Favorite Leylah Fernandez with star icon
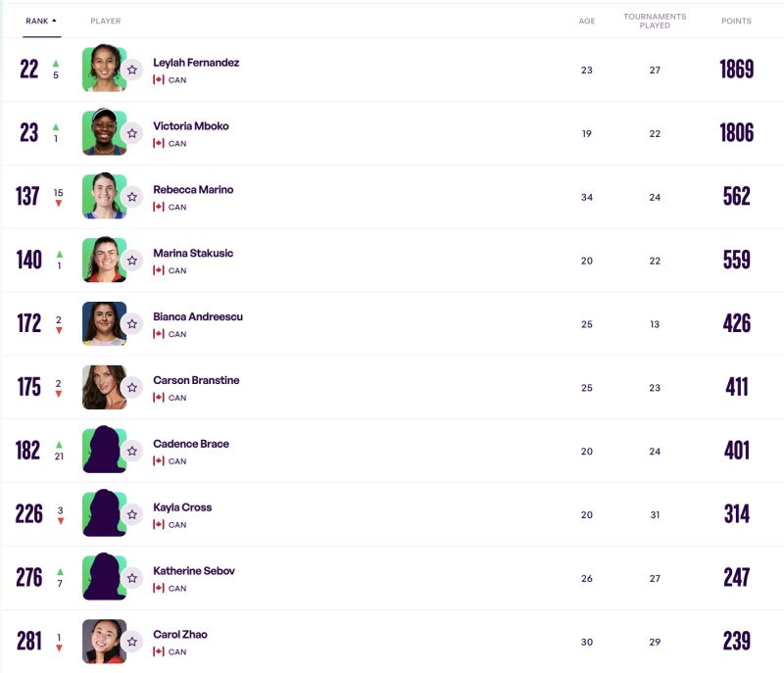 (x=132, y=70)
